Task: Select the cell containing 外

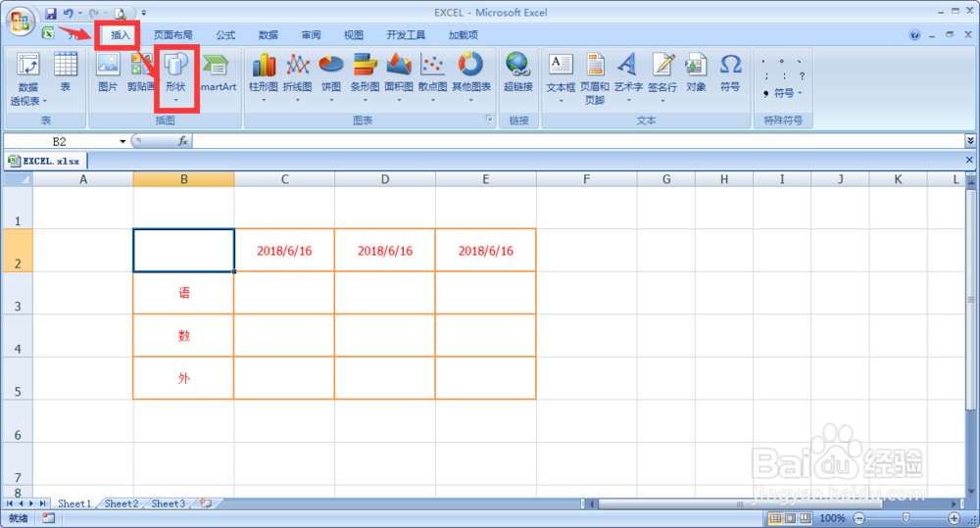Action: (x=184, y=378)
